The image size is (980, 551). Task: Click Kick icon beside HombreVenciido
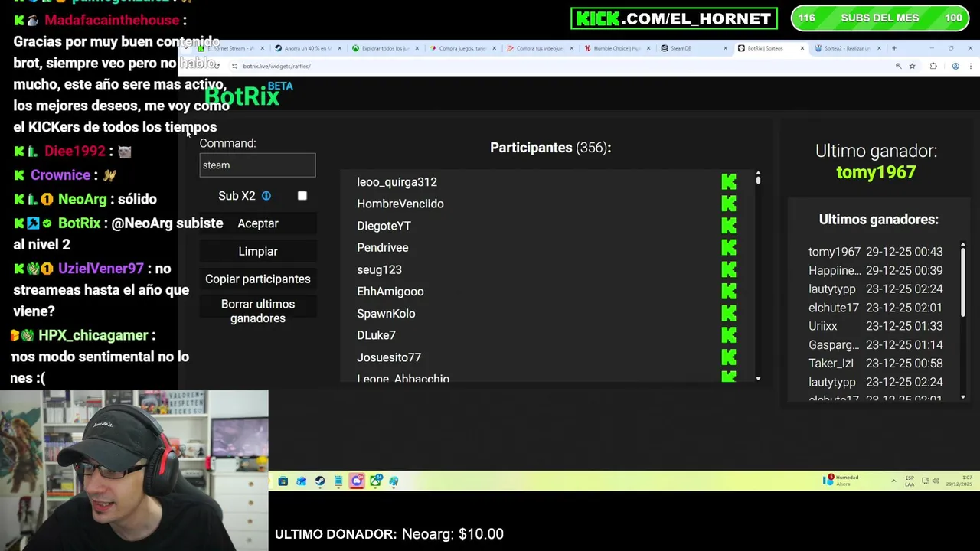point(729,204)
